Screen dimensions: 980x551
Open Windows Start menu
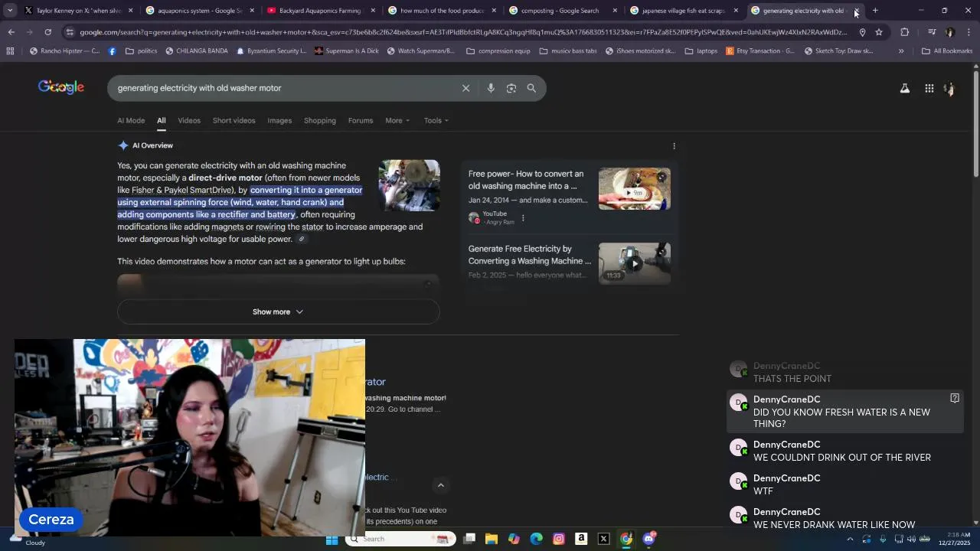coord(332,539)
